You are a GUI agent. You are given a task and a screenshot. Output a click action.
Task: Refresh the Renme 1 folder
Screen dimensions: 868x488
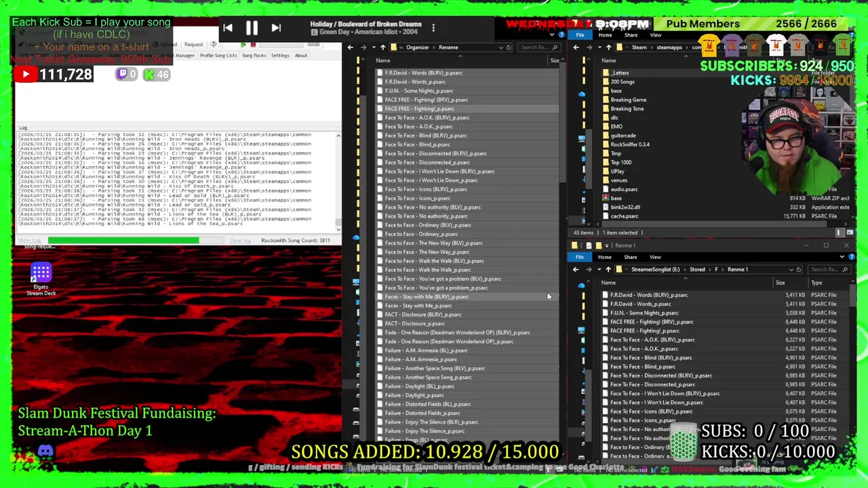(x=799, y=269)
